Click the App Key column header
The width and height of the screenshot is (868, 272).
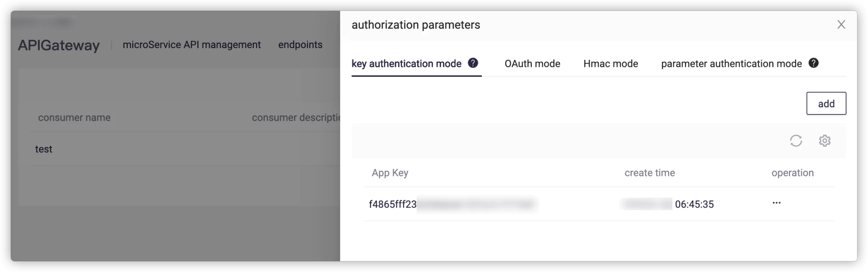(x=390, y=173)
